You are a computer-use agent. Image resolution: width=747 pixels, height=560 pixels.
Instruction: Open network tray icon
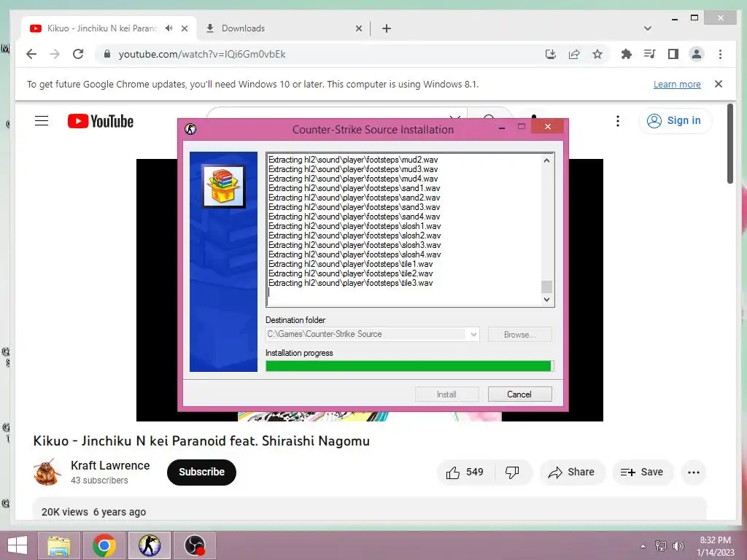pos(661,546)
